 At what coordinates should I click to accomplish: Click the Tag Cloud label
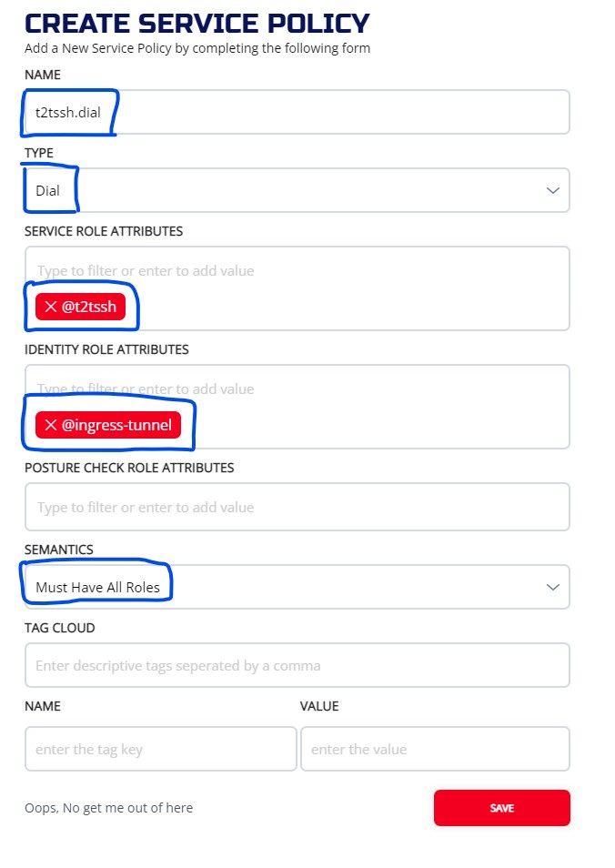coord(60,628)
